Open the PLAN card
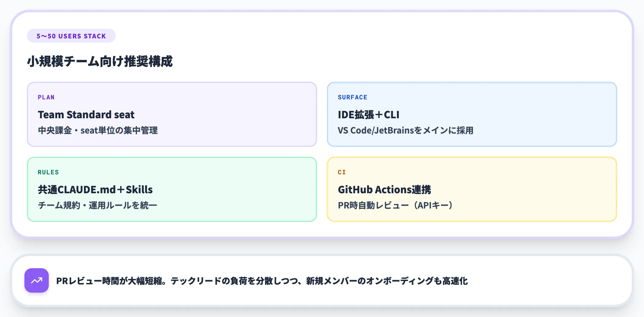Image resolution: width=644 pixels, height=317 pixels. tap(172, 114)
